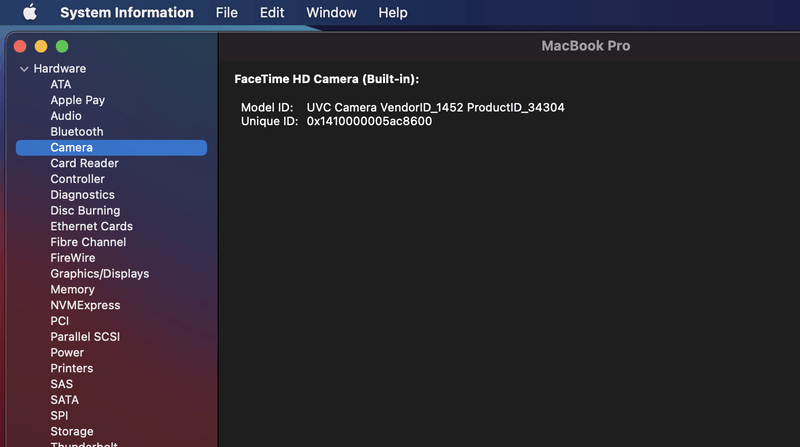The image size is (800, 447).
Task: Select Storage in the sidebar
Action: click(71, 432)
